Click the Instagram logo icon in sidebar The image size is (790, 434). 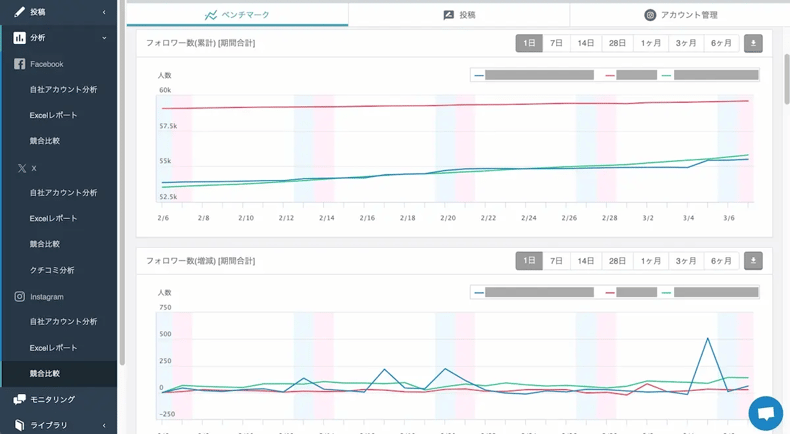19,296
